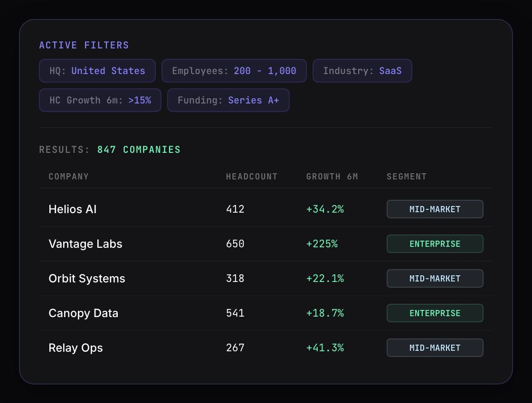This screenshot has width=532, height=403.
Task: Sort by the Headcount column header
Action: click(x=252, y=177)
